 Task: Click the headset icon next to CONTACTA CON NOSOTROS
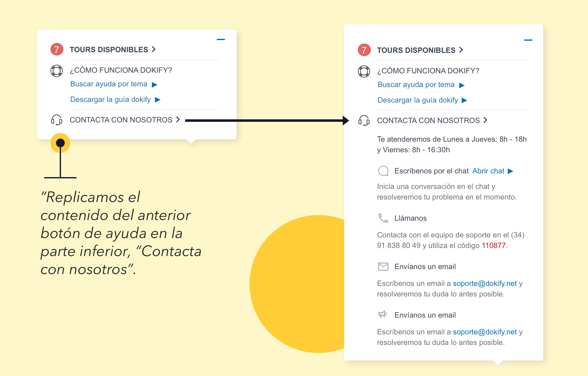click(363, 121)
